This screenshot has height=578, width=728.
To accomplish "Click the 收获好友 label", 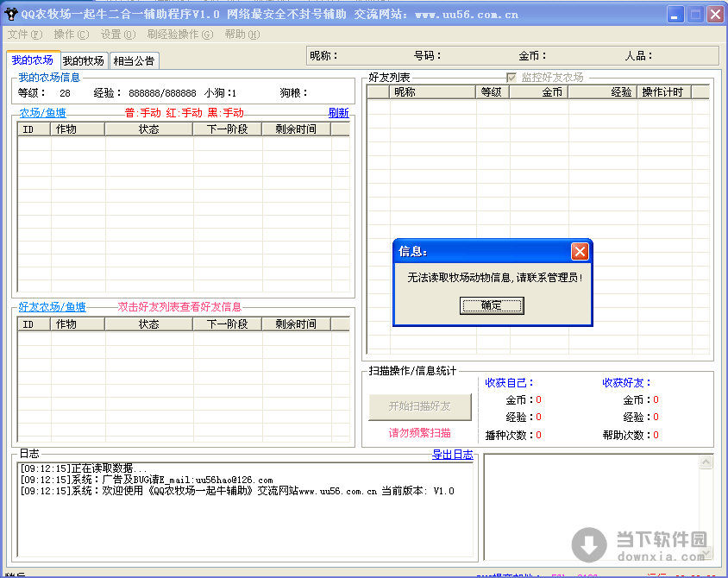I will 626,383.
